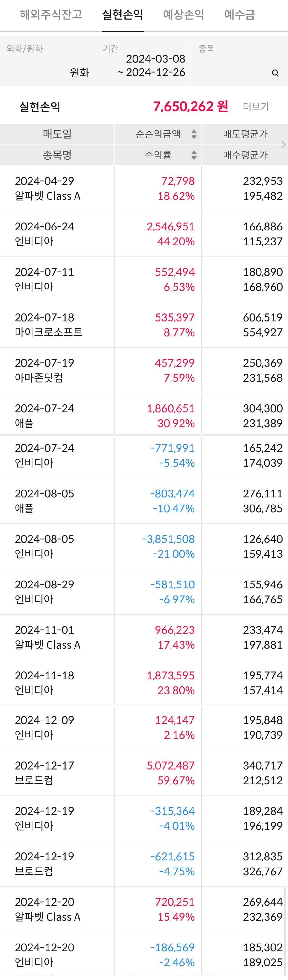Select the 2024-07-19 아마존닷컴 row

144,370
